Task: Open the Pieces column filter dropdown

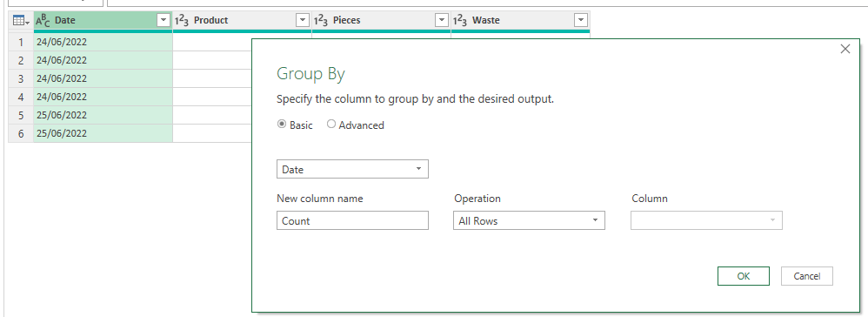Action: pyautogui.click(x=441, y=21)
